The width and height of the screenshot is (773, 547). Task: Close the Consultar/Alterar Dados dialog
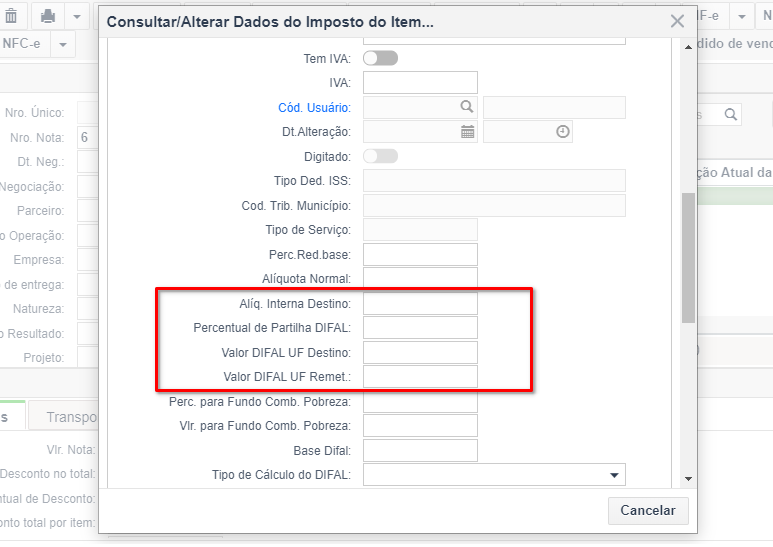(x=677, y=21)
